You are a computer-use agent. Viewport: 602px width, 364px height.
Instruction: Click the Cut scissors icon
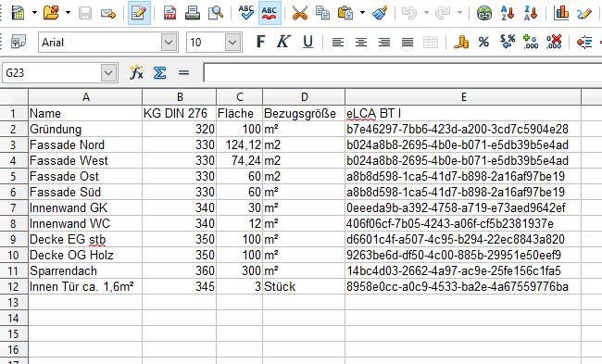(x=299, y=13)
